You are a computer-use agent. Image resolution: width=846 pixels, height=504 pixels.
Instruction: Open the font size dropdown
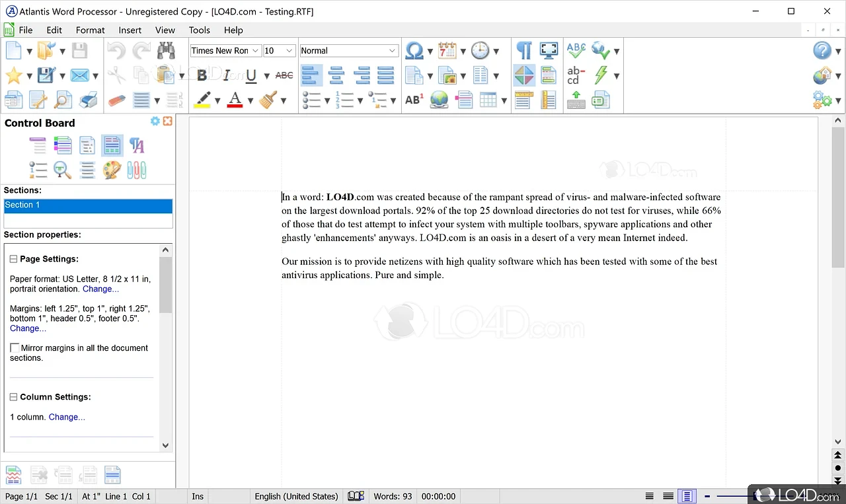(x=289, y=50)
